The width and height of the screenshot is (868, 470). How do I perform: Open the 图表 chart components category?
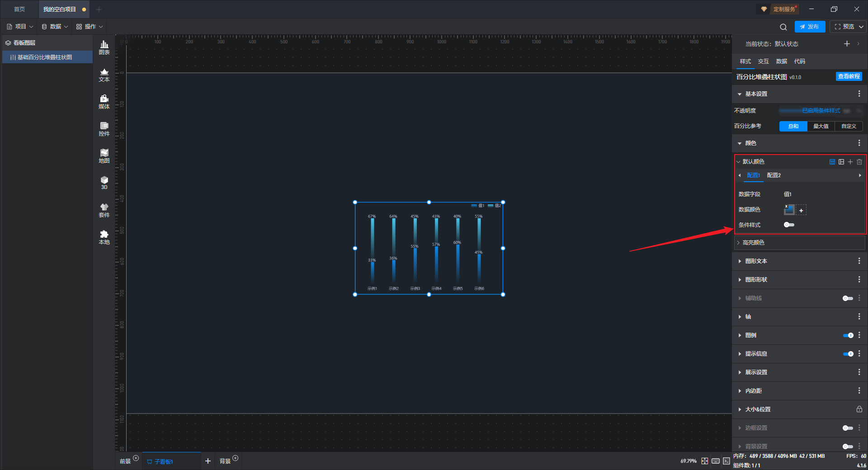(x=104, y=47)
